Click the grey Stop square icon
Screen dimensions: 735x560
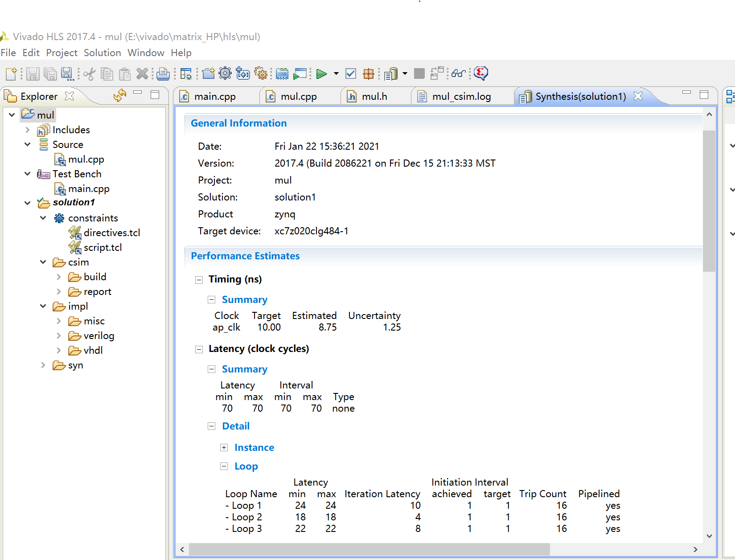pyautogui.click(x=419, y=74)
